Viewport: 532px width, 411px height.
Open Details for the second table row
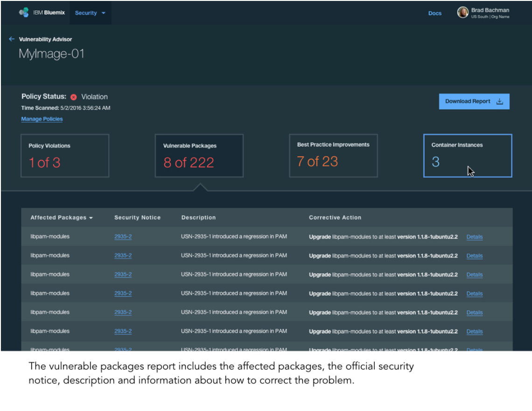(474, 256)
